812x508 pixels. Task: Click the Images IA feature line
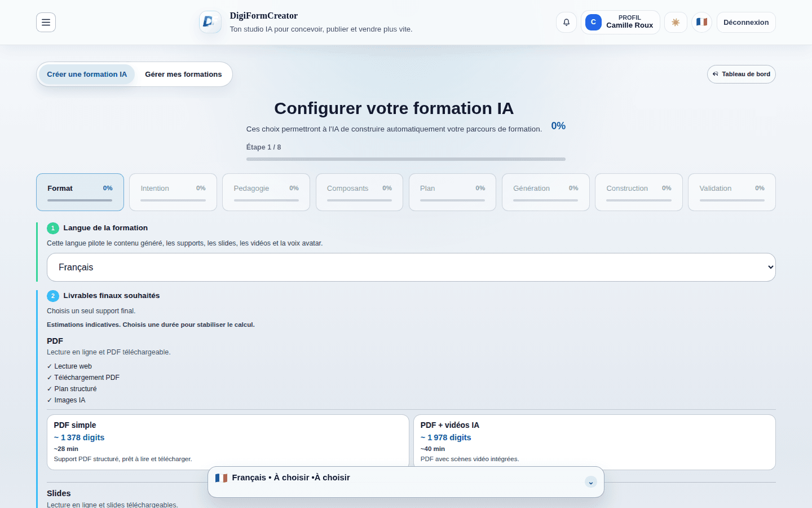[66, 400]
